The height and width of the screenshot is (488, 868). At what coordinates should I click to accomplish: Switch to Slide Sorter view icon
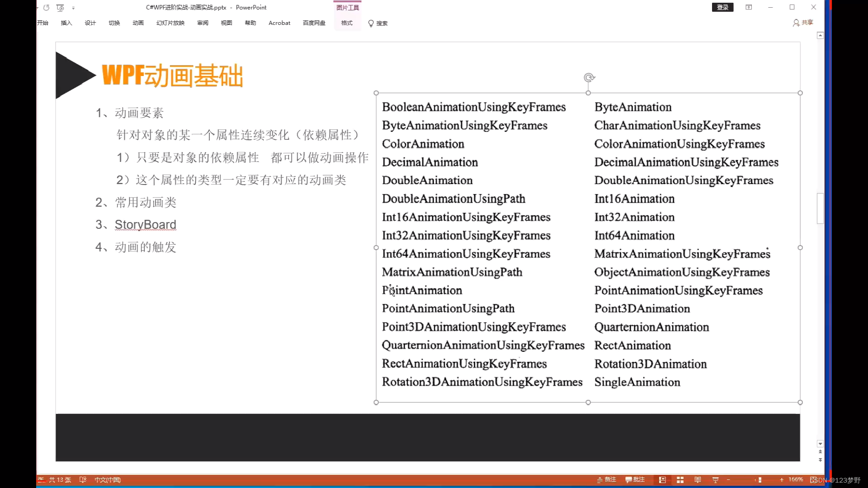coord(680,480)
